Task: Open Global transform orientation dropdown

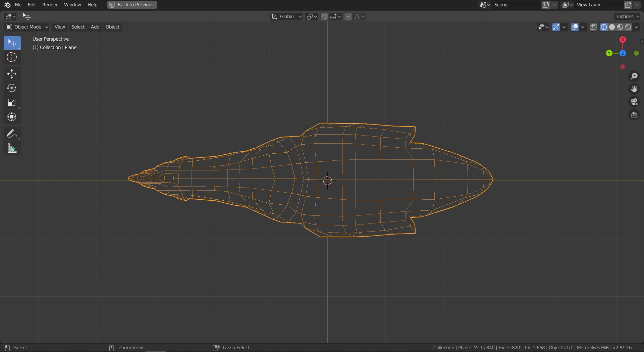Action: pyautogui.click(x=286, y=16)
